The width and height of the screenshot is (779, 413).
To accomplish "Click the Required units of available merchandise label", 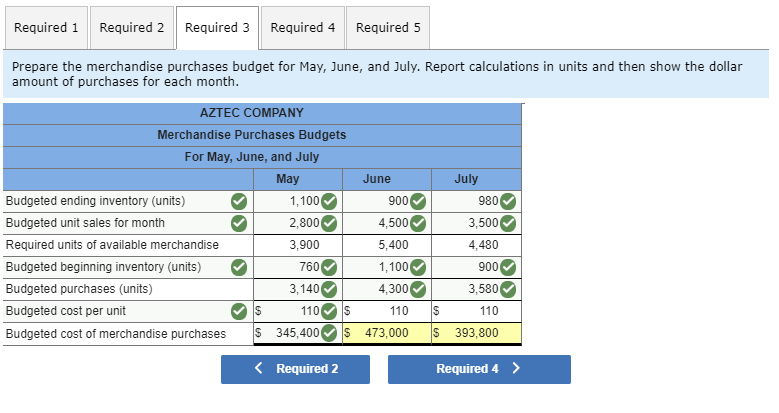I will click(112, 245).
